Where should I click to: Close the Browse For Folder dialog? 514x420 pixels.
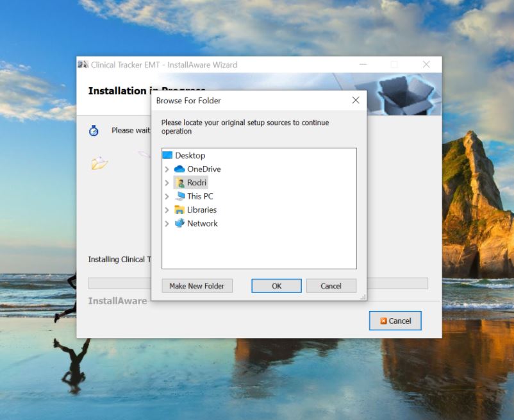tap(356, 100)
